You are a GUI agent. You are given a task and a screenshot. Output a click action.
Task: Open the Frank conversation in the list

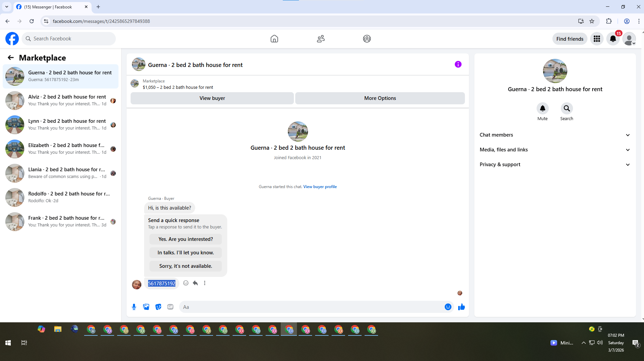(61, 222)
